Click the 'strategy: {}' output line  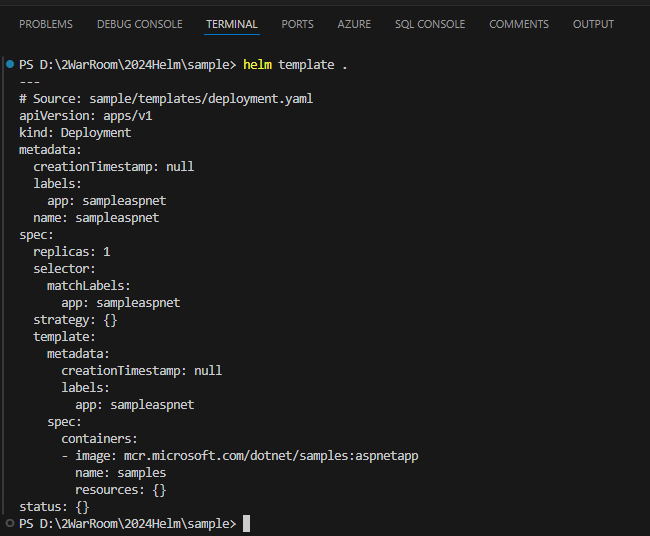tap(75, 320)
